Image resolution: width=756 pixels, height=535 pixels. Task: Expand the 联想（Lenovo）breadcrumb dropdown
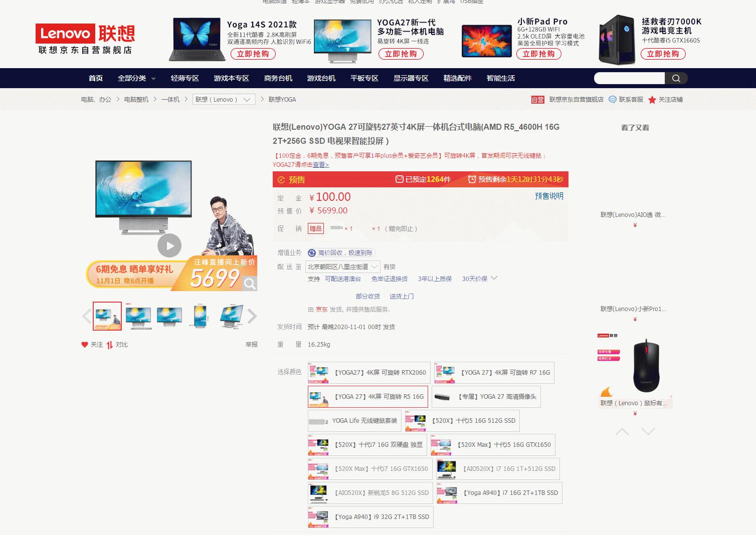224,100
